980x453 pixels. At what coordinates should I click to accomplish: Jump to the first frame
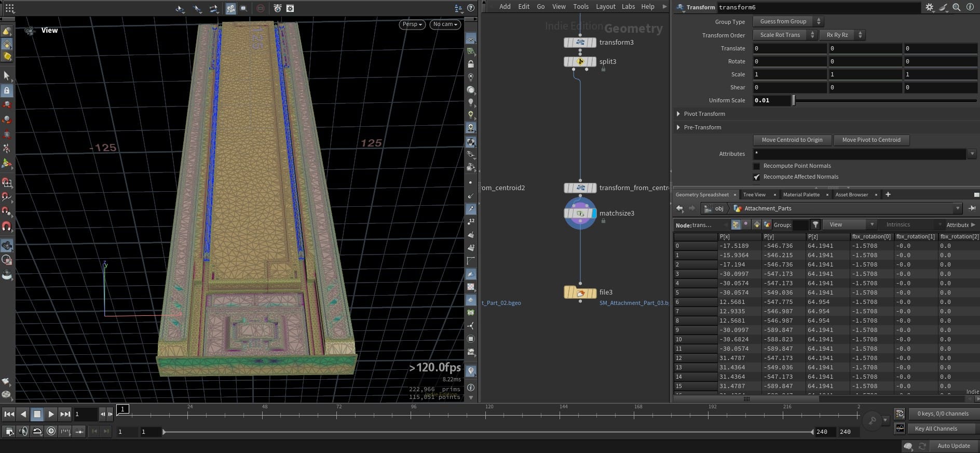click(x=9, y=414)
